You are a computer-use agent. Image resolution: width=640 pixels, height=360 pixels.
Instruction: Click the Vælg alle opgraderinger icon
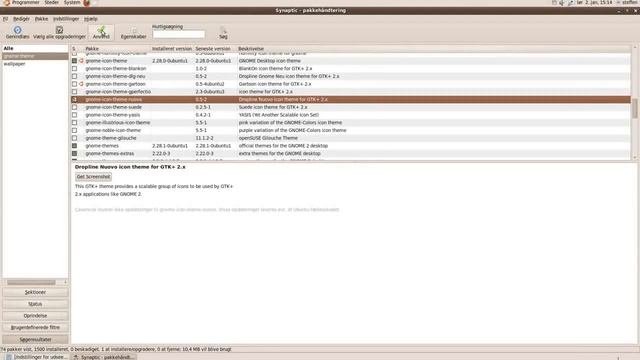coord(59,30)
